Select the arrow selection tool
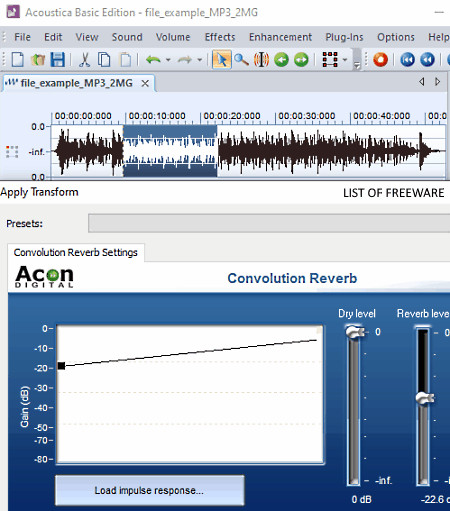 [222, 60]
